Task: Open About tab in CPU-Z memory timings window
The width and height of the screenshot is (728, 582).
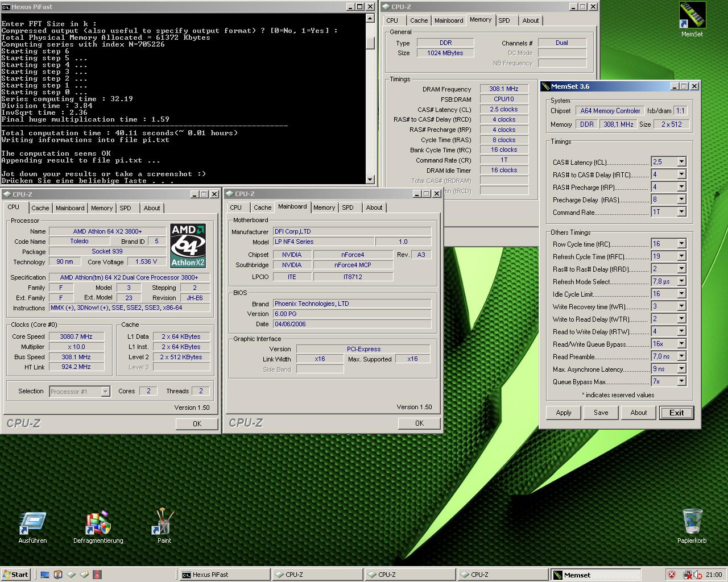Action: pos(531,20)
